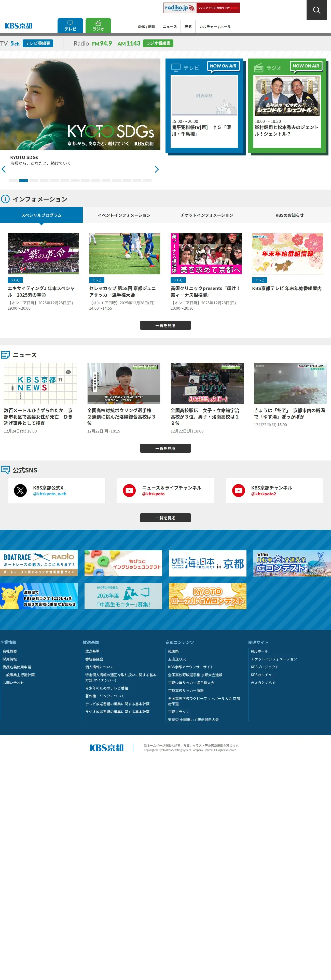
Task: Click 一覧を見る under News section
Action: coord(165,449)
